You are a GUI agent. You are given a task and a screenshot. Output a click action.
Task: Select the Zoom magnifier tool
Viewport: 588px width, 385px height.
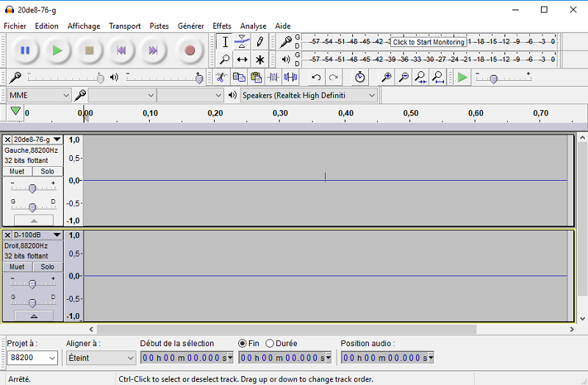(x=225, y=60)
